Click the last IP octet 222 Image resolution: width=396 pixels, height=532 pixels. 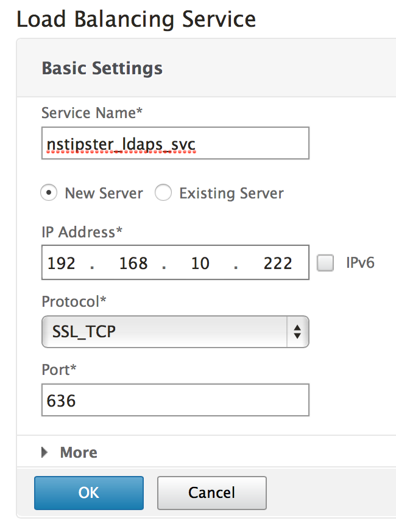(278, 263)
